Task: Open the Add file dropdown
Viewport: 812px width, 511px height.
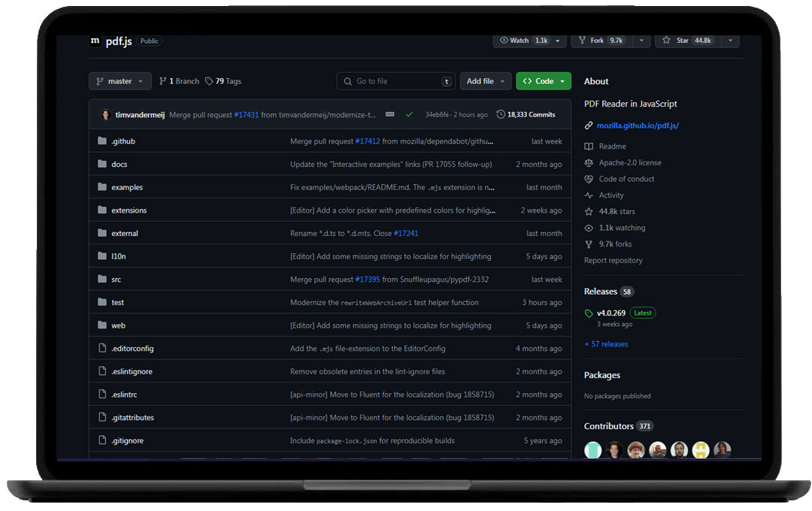Action: [485, 81]
